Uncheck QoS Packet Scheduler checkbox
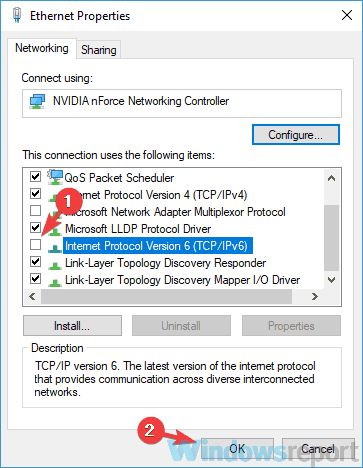The height and width of the screenshot is (468, 363). point(35,176)
